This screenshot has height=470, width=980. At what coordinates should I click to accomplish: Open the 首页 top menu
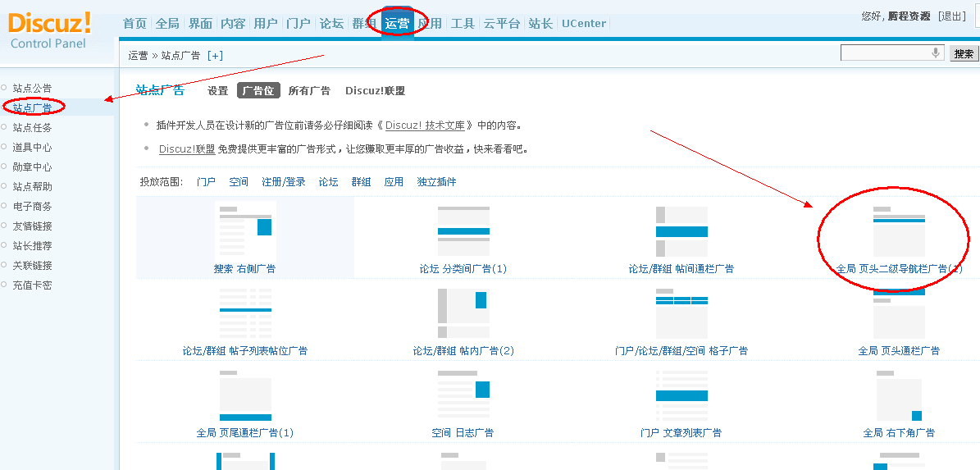point(134,24)
